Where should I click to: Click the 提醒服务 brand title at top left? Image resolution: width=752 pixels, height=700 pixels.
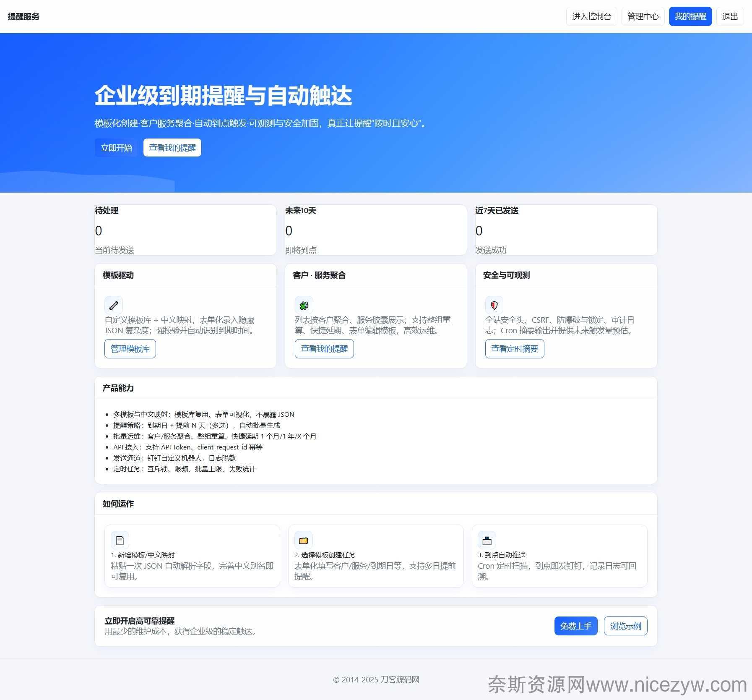[x=23, y=16]
